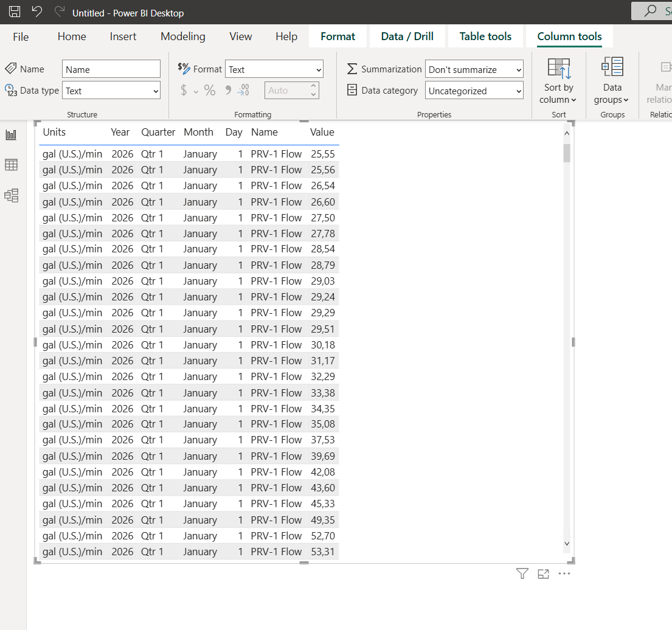Switch to the Data table view icon
This screenshot has width=672, height=630.
coord(11,165)
